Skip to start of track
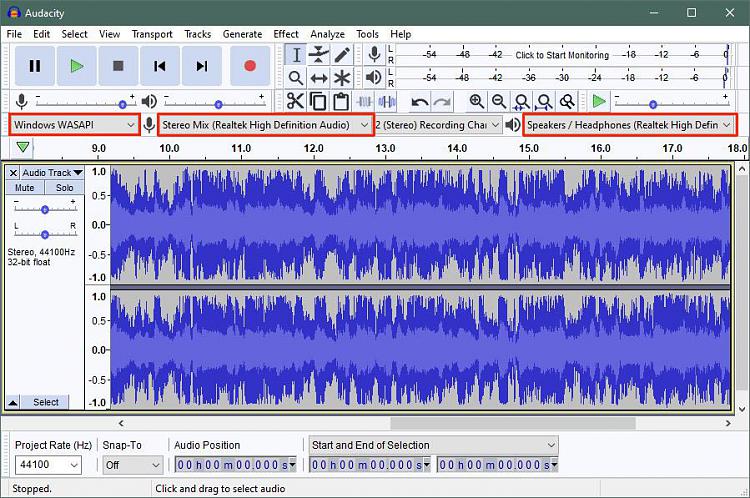Image resolution: width=750 pixels, height=498 pixels. coord(160,66)
